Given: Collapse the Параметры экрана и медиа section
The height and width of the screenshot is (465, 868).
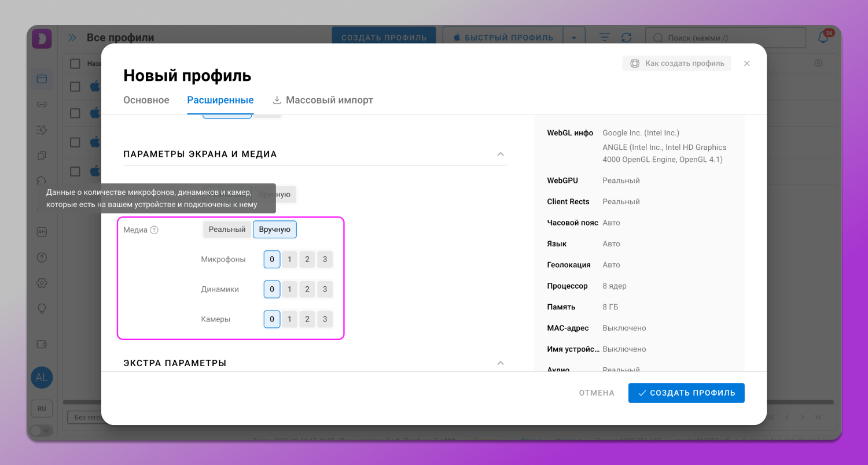Looking at the screenshot, I should (x=501, y=154).
